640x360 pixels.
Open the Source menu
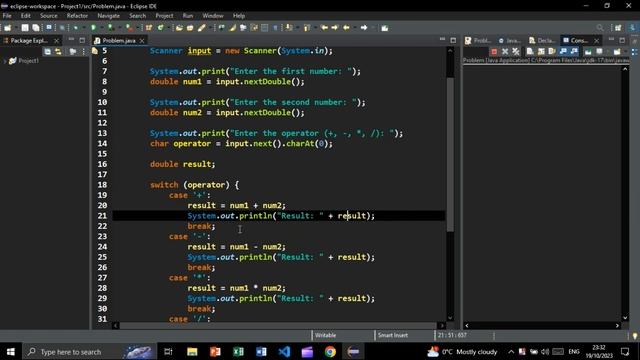point(49,16)
